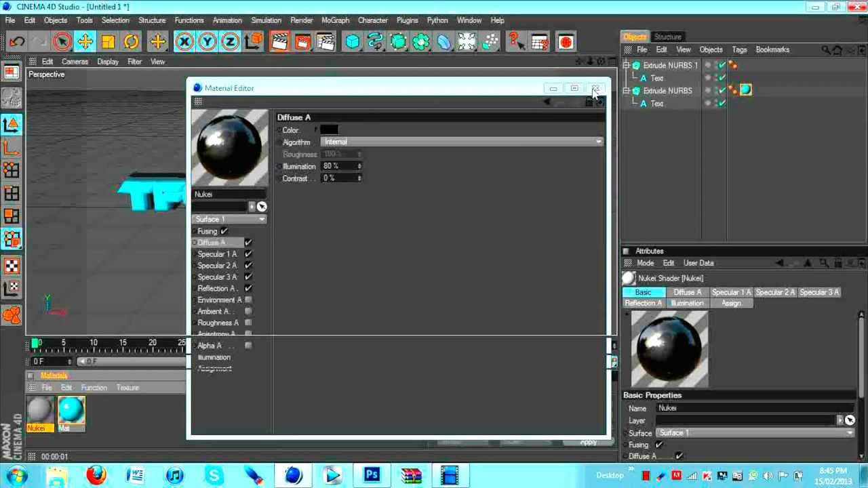The image size is (868, 488).
Task: Open the array modeling objects icon
Action: (421, 42)
